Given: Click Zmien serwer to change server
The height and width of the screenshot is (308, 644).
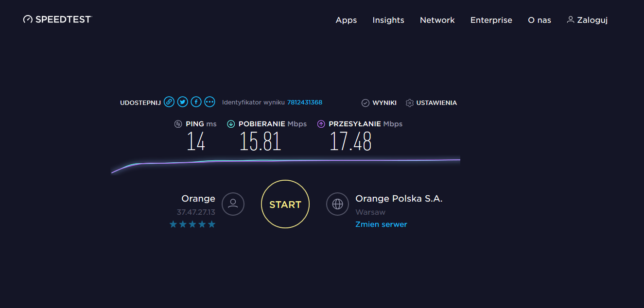Looking at the screenshot, I should (382, 224).
